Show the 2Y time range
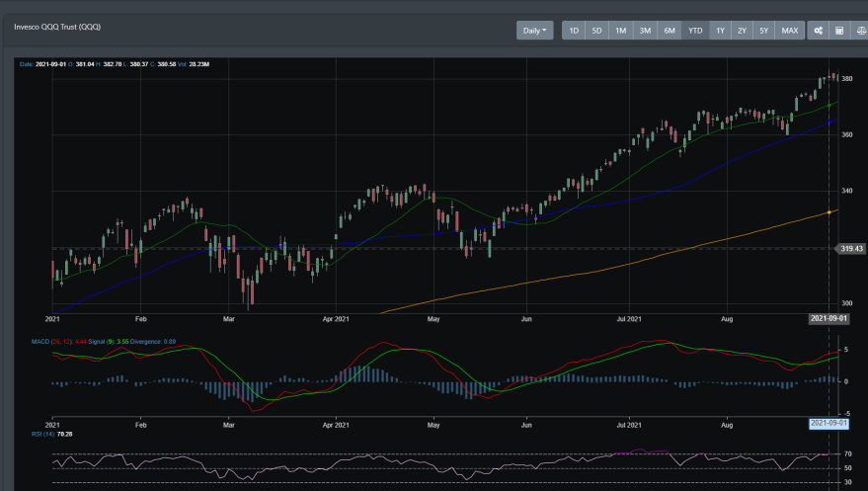Screen dimensions: 868x491 coord(742,31)
